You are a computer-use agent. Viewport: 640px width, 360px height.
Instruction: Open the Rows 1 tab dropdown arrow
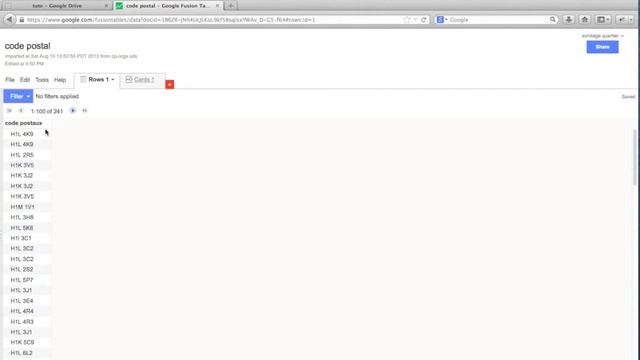click(x=113, y=80)
